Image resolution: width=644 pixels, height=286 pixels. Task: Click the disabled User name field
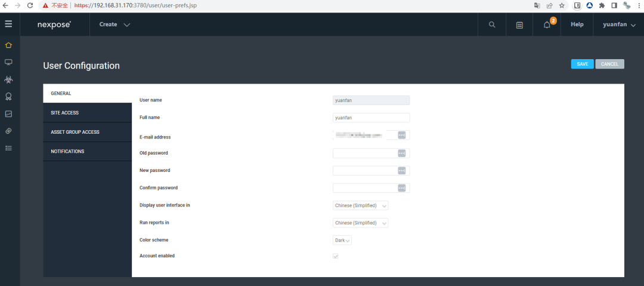(371, 100)
